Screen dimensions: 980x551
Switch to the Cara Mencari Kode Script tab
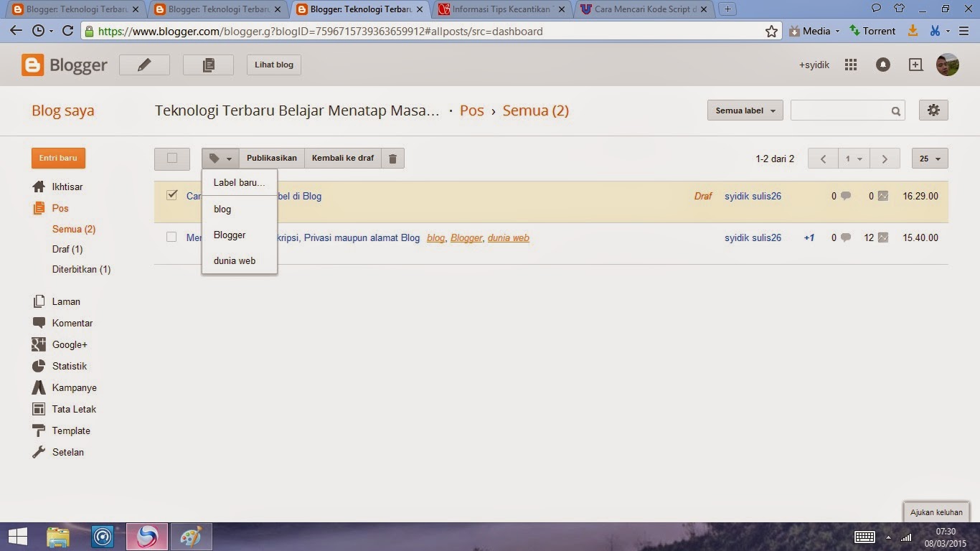645,9
